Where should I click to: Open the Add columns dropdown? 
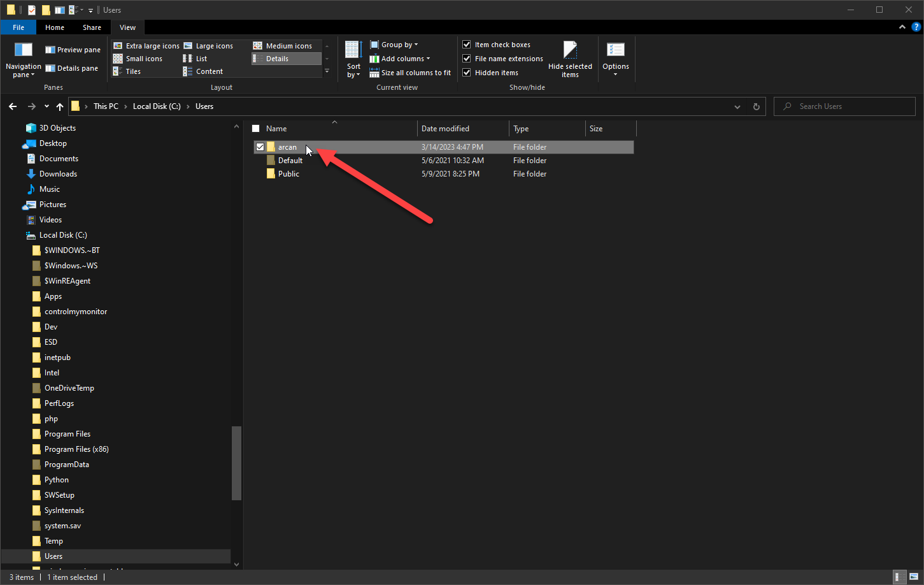click(400, 59)
